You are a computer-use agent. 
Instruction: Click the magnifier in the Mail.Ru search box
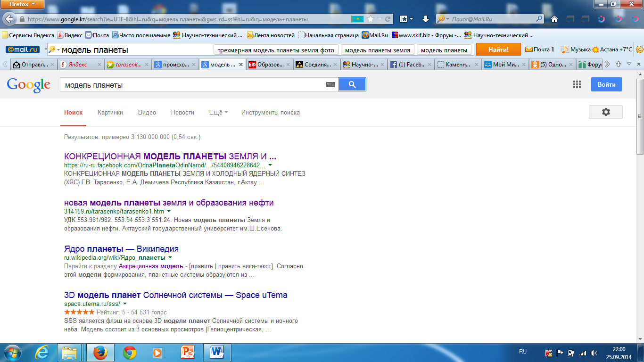click(x=539, y=19)
